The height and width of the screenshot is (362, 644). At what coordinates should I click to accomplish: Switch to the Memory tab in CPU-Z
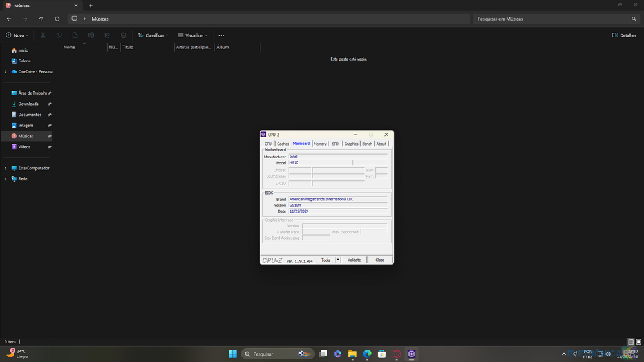(320, 144)
